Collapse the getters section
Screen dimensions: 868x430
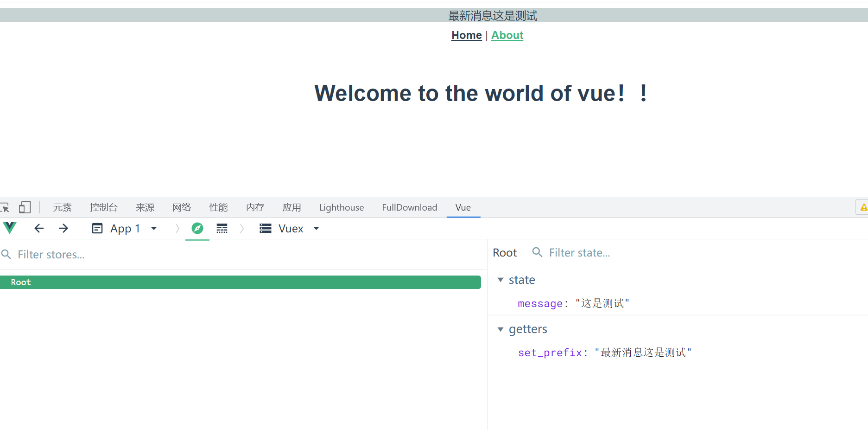pos(501,329)
